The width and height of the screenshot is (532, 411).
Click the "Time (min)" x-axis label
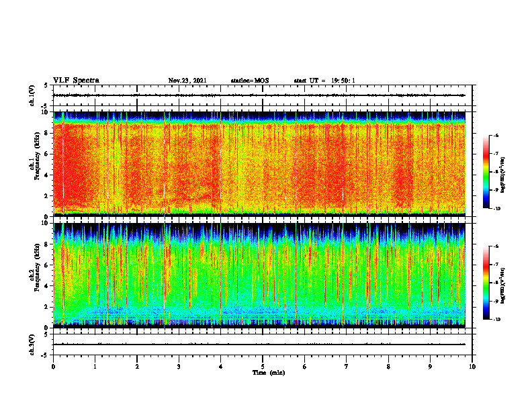[x=269, y=373]
